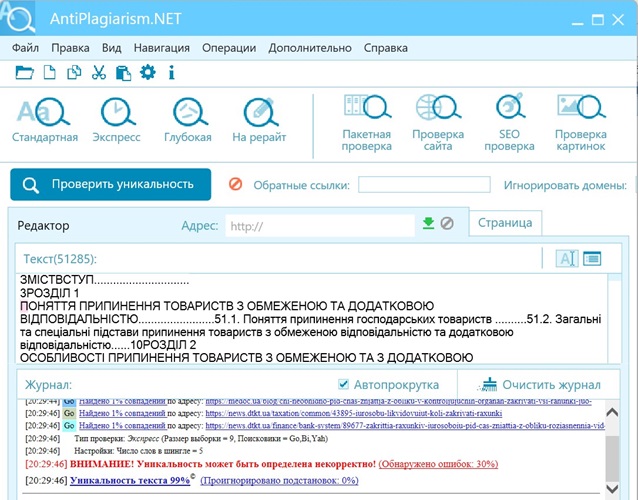Screen dimensions: 638x500
Task: Open settings with the gear icon
Action: [x=147, y=72]
